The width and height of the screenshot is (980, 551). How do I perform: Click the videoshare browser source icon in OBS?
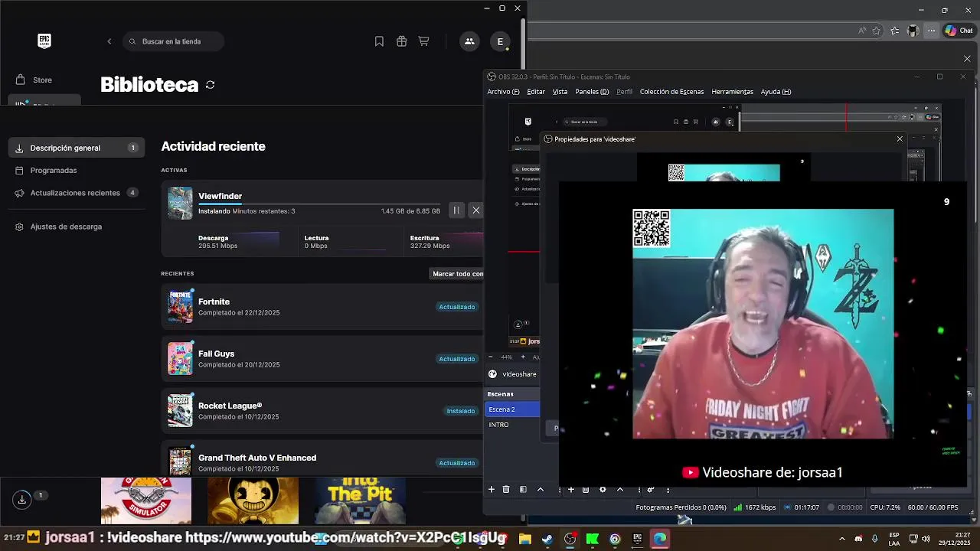click(x=493, y=374)
